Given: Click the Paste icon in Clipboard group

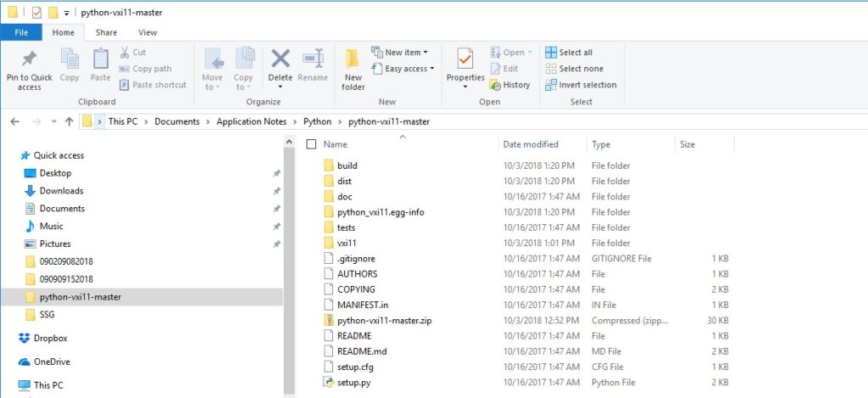Looking at the screenshot, I should click(x=100, y=59).
